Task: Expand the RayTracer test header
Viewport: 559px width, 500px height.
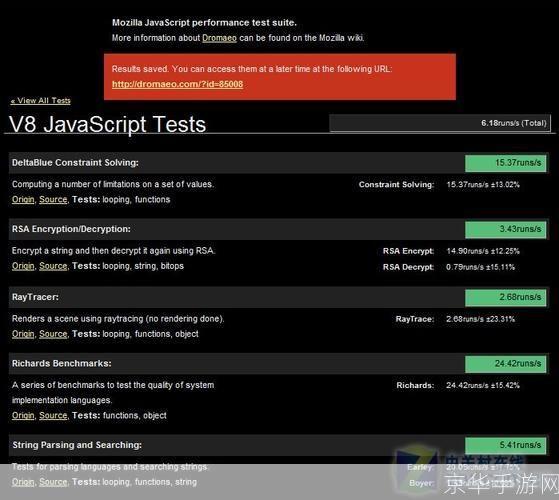Action: point(279,297)
